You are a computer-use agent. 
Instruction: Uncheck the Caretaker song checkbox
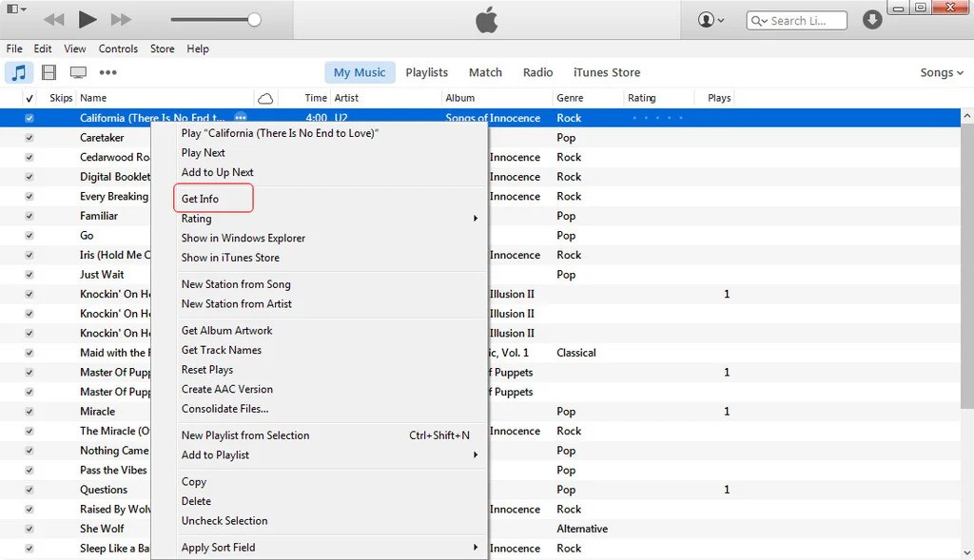point(29,137)
